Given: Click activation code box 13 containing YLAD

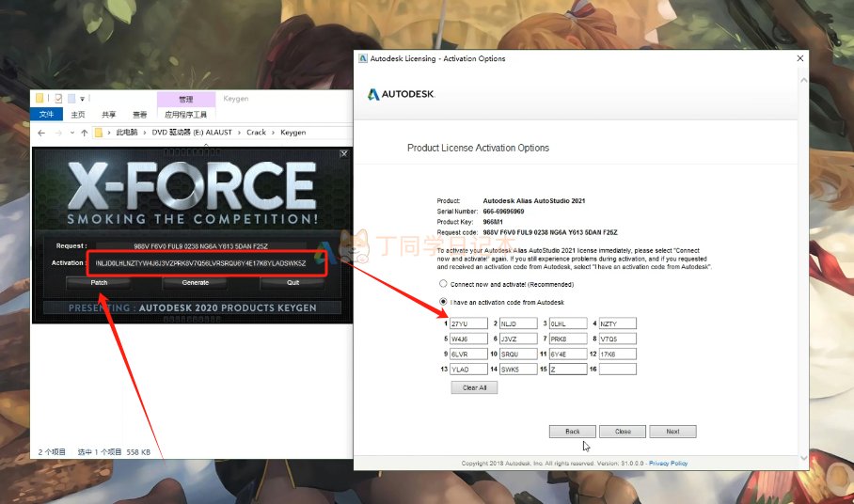Looking at the screenshot, I should tap(468, 369).
